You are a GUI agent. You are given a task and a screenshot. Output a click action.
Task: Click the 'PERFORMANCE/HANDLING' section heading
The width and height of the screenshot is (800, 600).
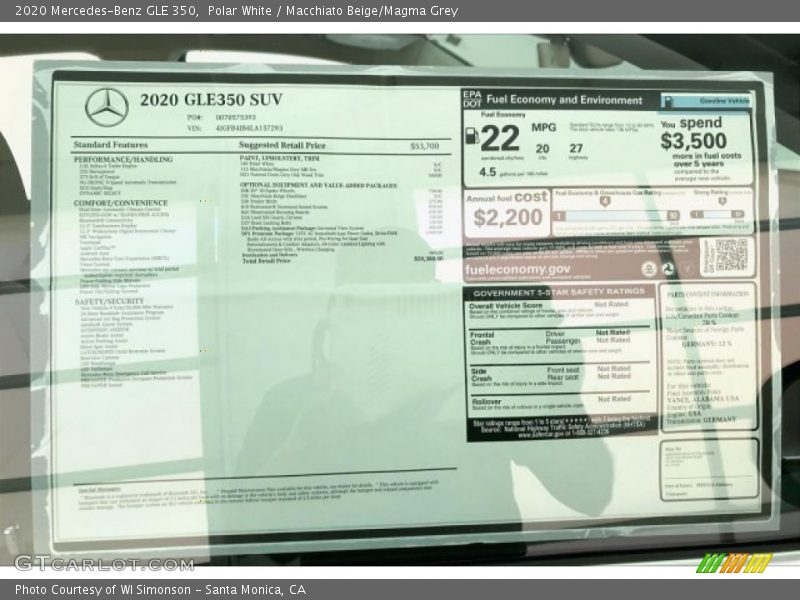tap(123, 160)
